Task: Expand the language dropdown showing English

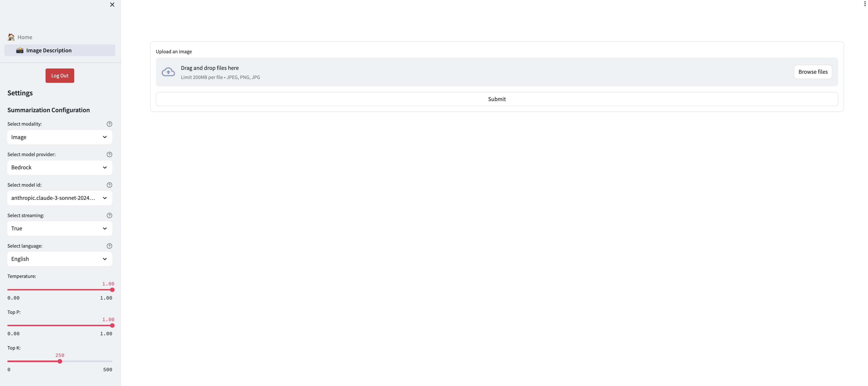Action: 60,259
